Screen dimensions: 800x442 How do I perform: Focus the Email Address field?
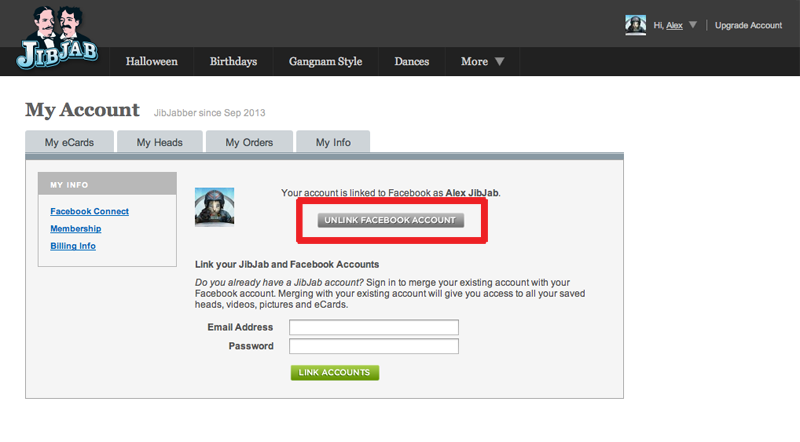pyautogui.click(x=374, y=327)
